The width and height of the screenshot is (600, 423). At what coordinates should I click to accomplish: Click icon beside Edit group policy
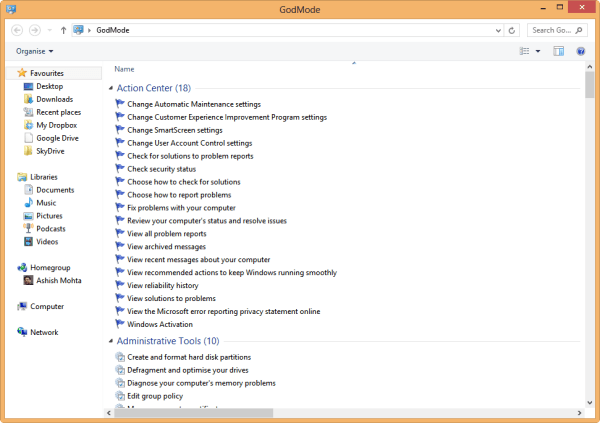tap(120, 396)
